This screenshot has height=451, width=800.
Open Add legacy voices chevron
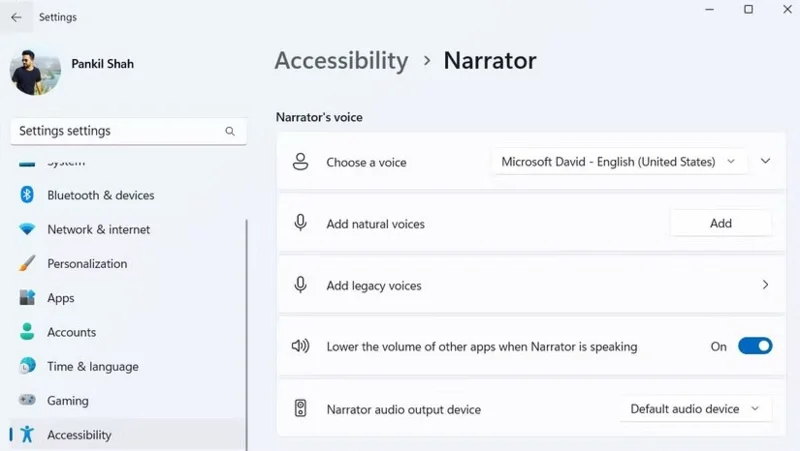[x=765, y=285]
